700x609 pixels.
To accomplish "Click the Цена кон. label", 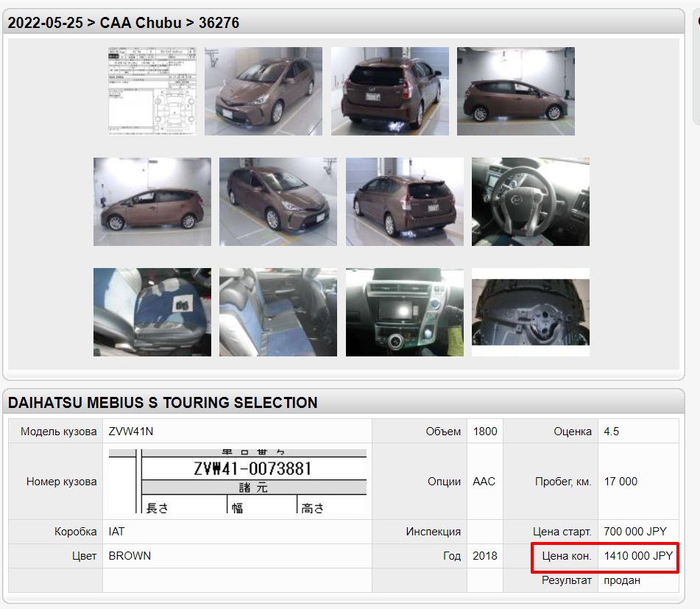I will click(x=567, y=556).
